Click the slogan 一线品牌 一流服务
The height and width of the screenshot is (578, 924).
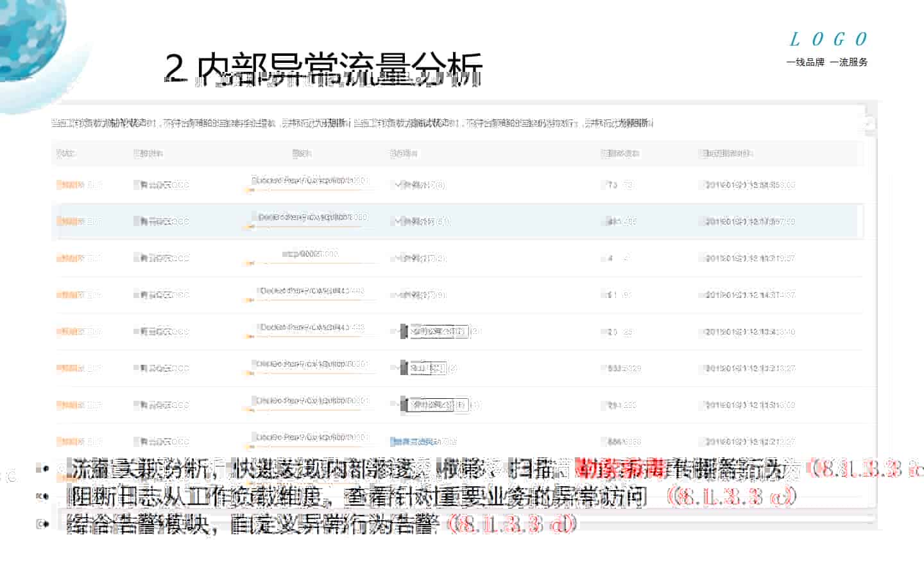(x=827, y=62)
